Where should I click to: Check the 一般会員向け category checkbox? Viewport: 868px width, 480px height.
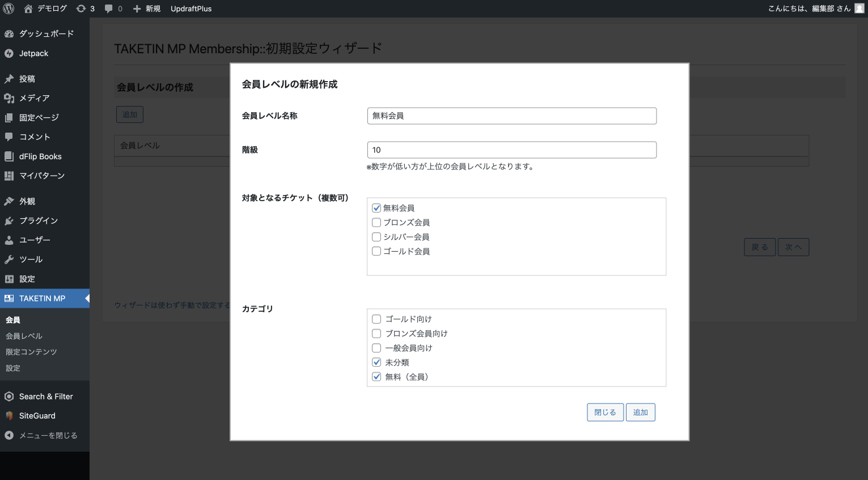(x=376, y=348)
